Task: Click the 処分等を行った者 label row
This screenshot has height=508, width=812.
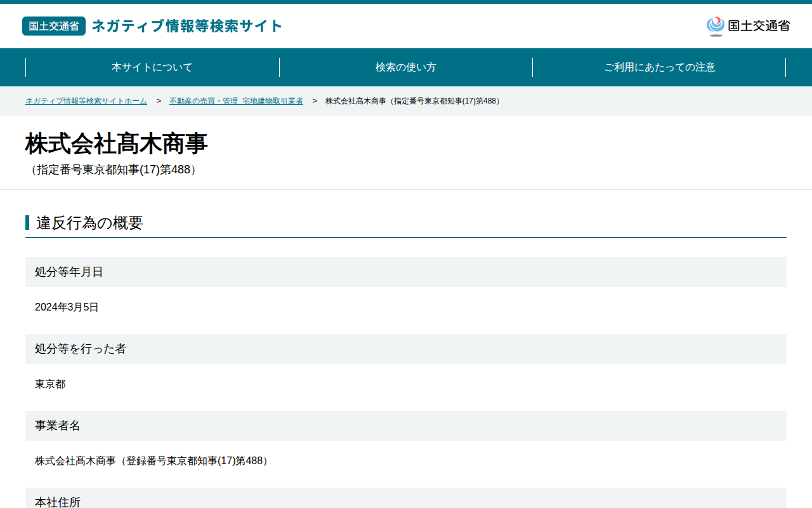Action: (x=406, y=349)
